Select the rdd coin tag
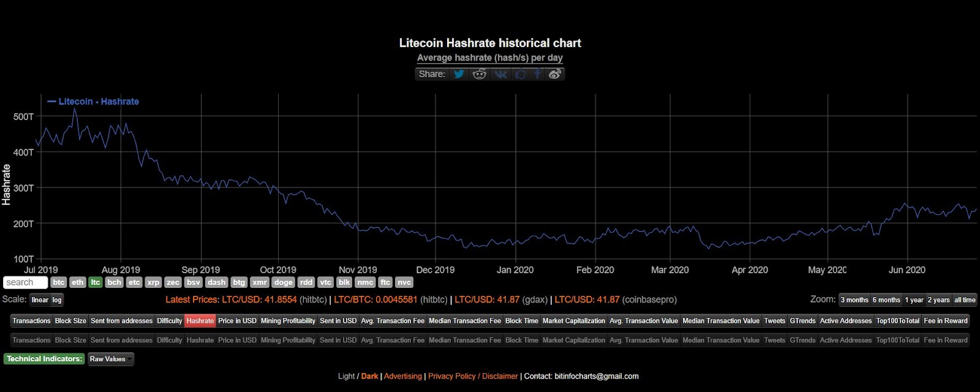 tap(306, 282)
